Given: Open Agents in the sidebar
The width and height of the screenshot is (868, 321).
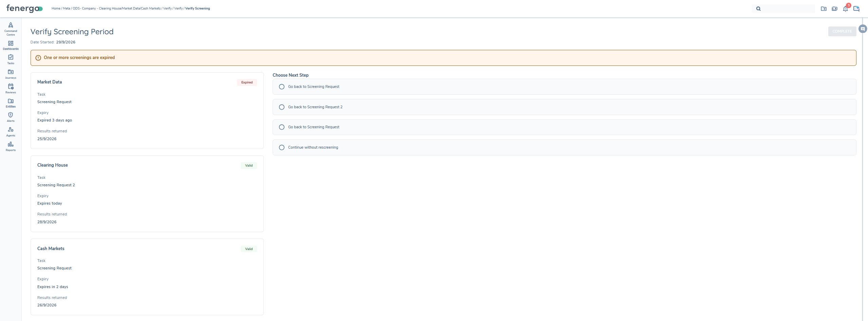Looking at the screenshot, I should tap(11, 132).
